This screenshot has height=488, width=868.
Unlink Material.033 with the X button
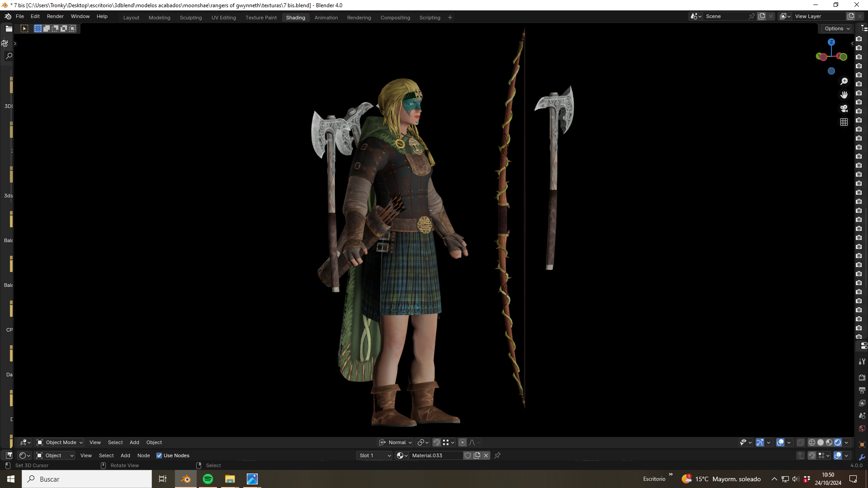click(486, 455)
